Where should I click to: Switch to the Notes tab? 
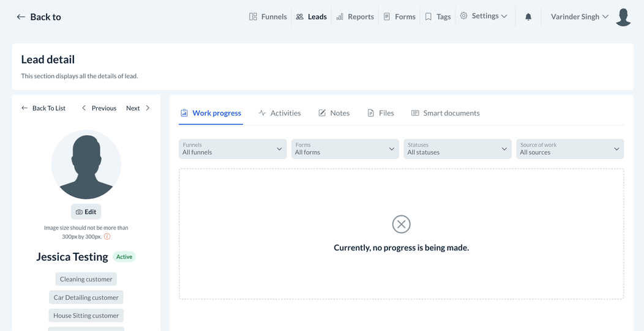334,113
